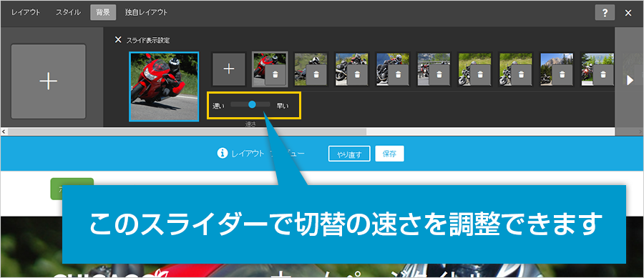
Task: Close the スライド表示設定 panel with X
Action: click(x=118, y=40)
